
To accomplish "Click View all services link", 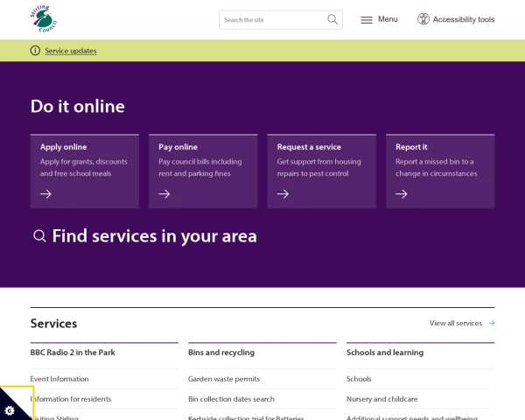I will (x=456, y=323).
